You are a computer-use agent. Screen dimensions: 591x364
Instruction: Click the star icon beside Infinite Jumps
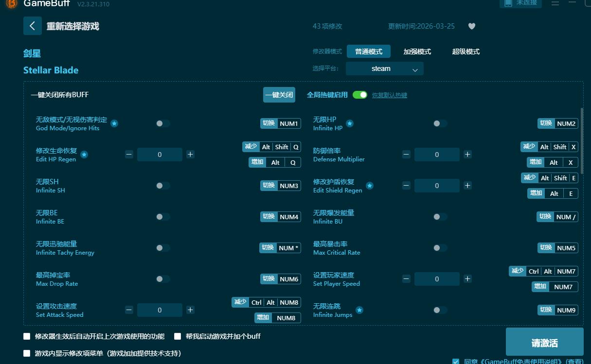tap(359, 309)
